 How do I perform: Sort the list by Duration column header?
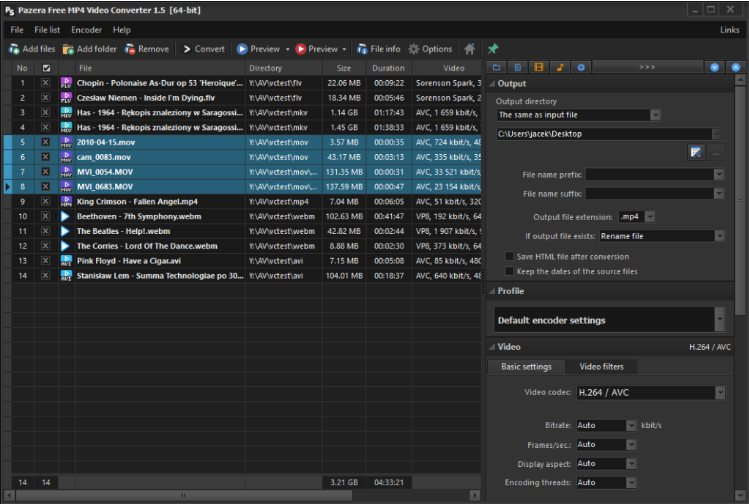coord(388,68)
